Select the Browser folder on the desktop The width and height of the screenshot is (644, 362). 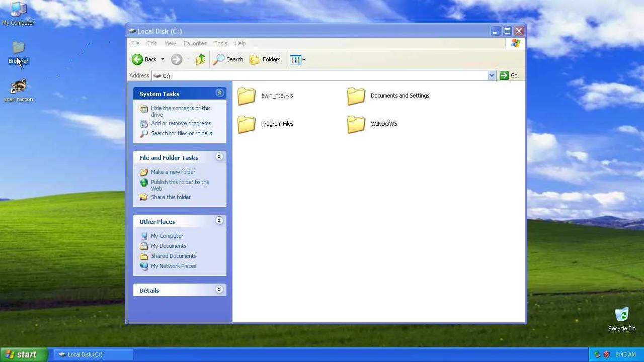click(x=18, y=52)
